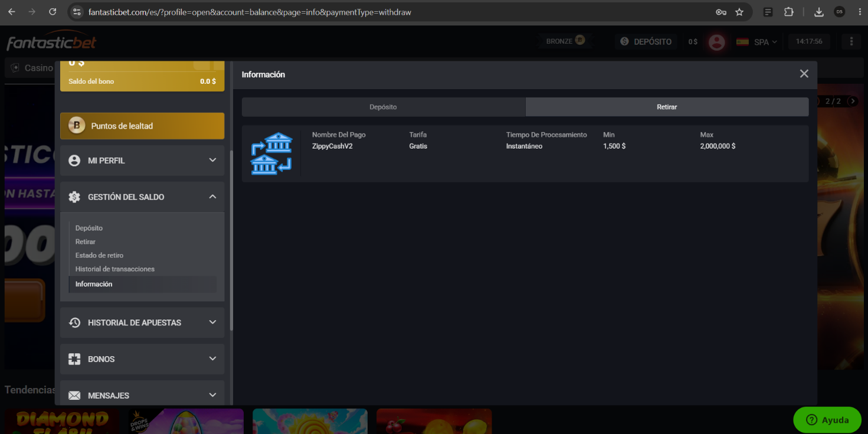868x434 pixels.
Task: Click the green Ayuda help button
Action: pos(827,420)
